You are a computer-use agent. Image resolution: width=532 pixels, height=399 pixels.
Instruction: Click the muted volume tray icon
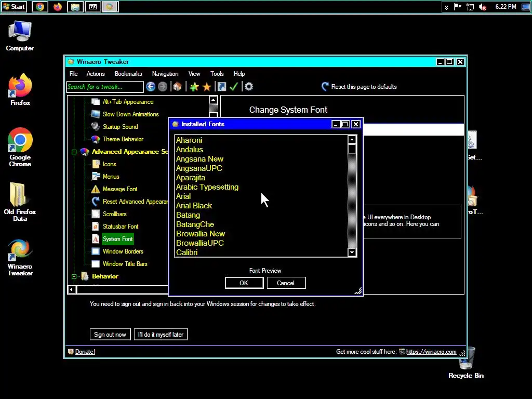tap(483, 7)
